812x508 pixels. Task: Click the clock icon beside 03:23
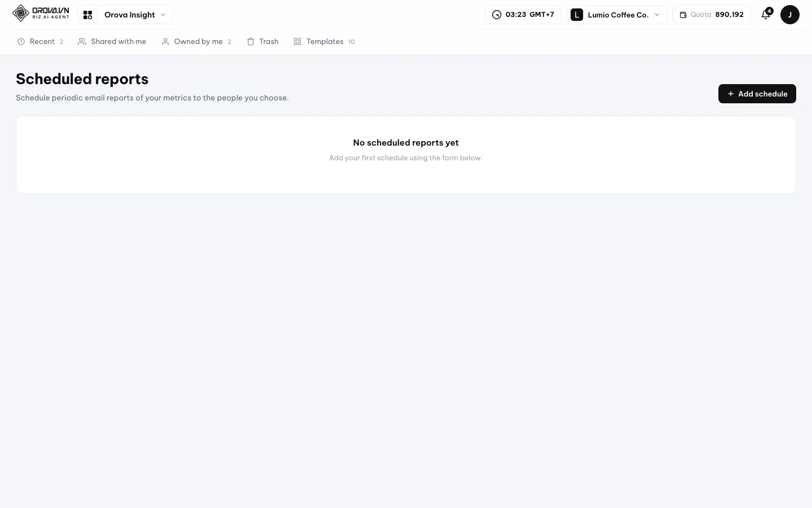coord(497,15)
